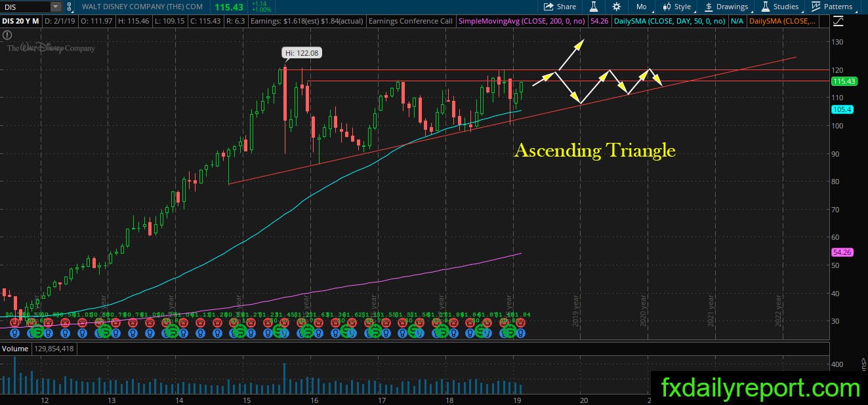
Task: Click the 129,854,418 volume value
Action: point(54,349)
